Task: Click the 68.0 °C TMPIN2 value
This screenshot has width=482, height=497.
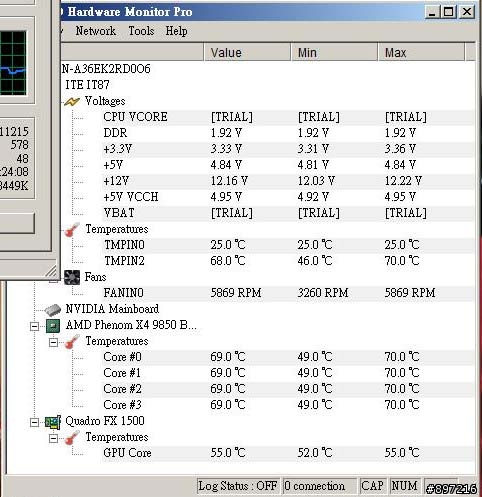Action: [228, 261]
